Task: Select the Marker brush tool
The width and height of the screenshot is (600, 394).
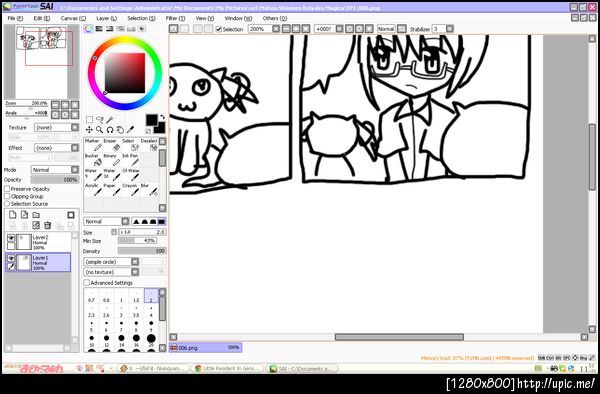Action: tap(93, 145)
